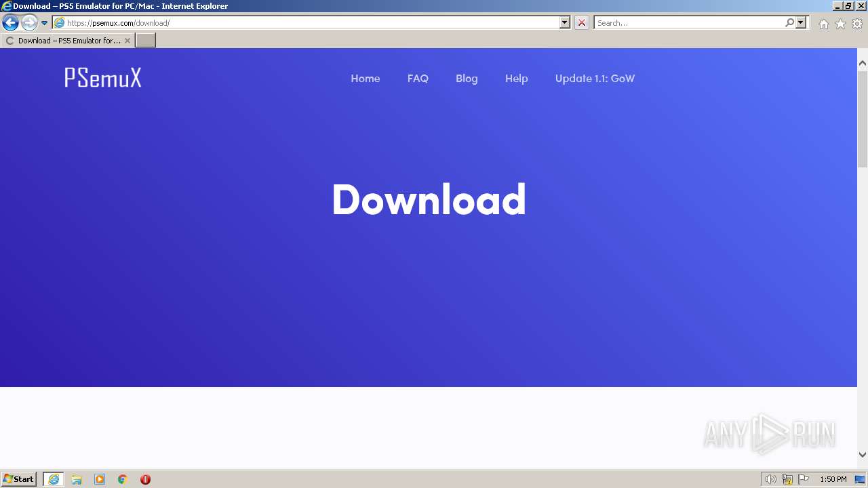This screenshot has width=868, height=488.
Task: Open the Home nav link
Action: tap(365, 79)
